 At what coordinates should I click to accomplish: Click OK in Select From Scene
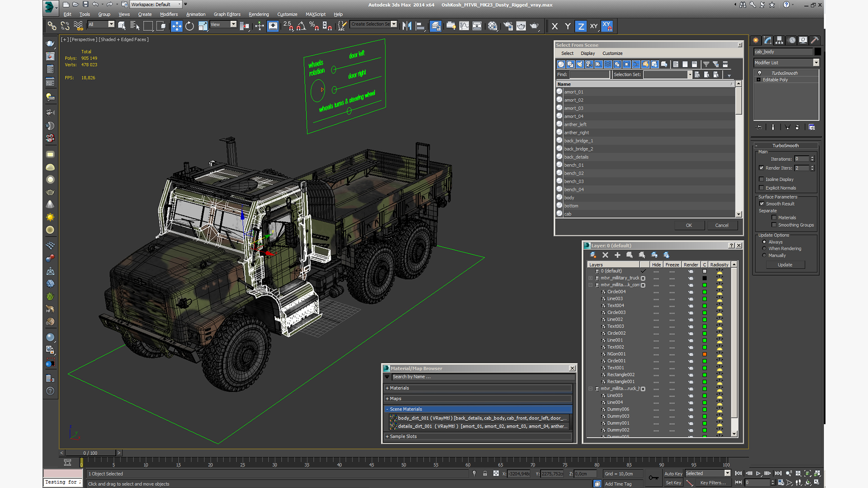689,225
